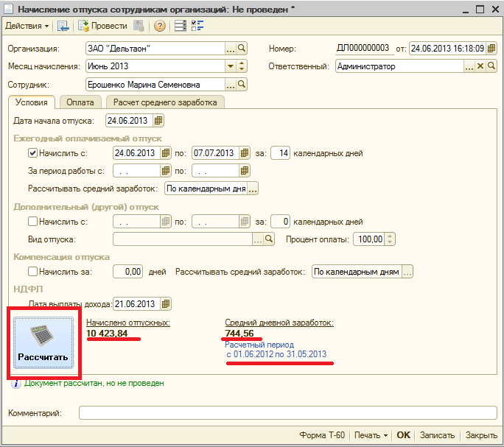The image size is (504, 447).
Task: Open calendar for Дата выплаты дохода
Action: click(x=166, y=303)
